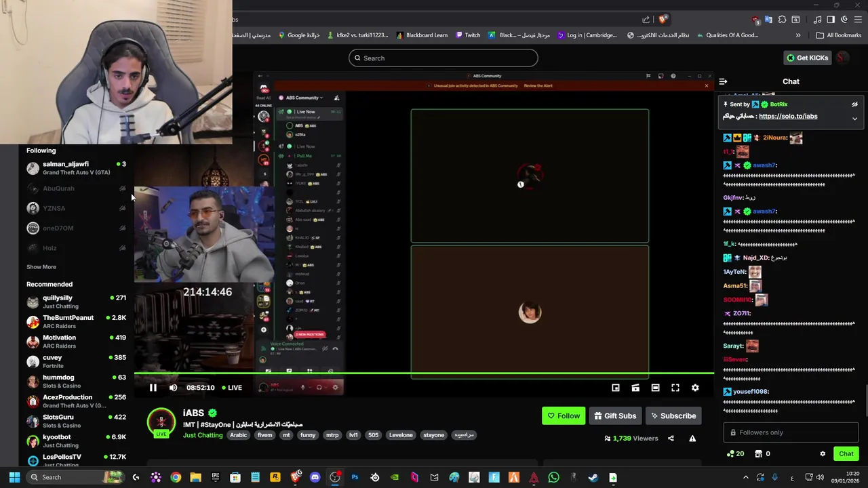Image resolution: width=868 pixels, height=488 pixels.
Task: Open YZNSA offline channel
Action: tap(76, 208)
